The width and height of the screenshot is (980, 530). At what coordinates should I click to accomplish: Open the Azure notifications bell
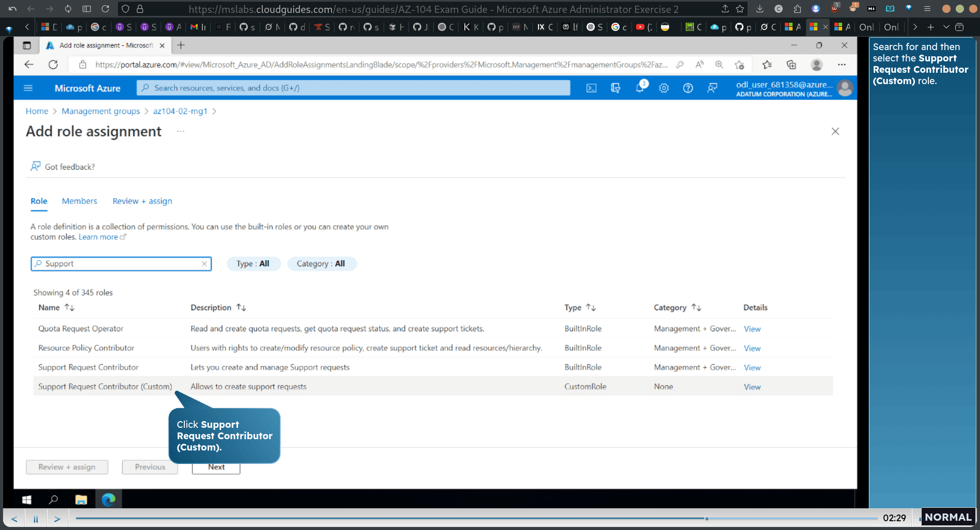640,88
